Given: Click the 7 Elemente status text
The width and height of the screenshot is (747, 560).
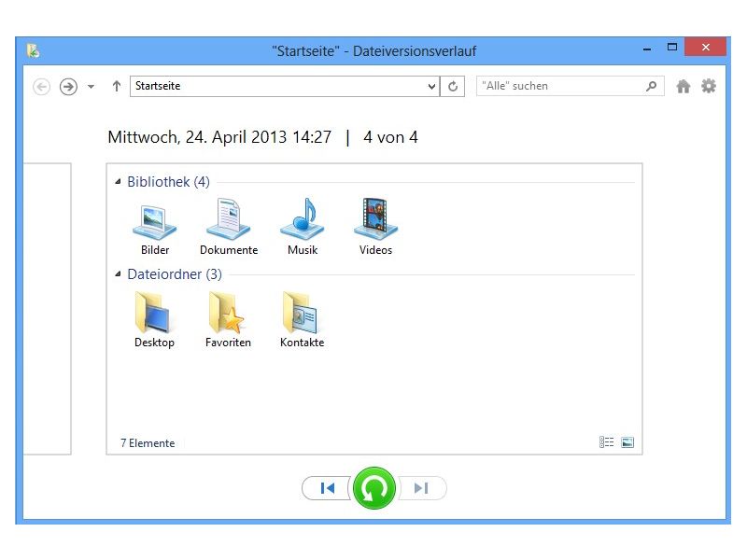Looking at the screenshot, I should (148, 443).
